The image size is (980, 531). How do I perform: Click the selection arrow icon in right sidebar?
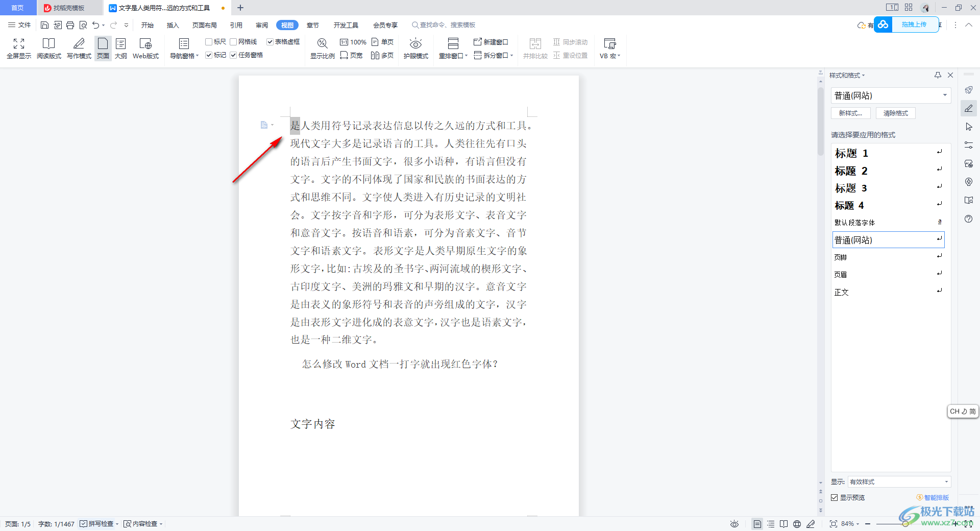coord(969,127)
